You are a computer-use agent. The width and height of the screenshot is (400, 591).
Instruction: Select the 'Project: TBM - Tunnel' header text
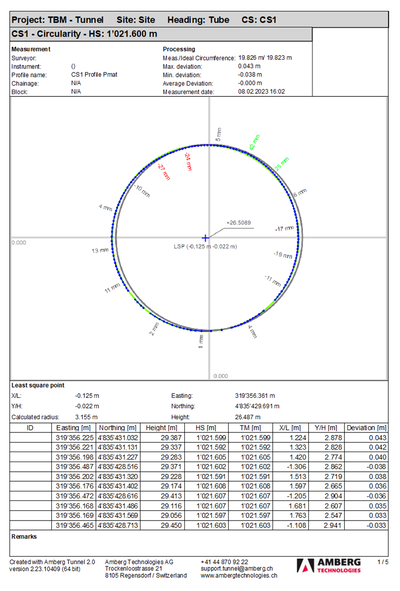coord(57,20)
